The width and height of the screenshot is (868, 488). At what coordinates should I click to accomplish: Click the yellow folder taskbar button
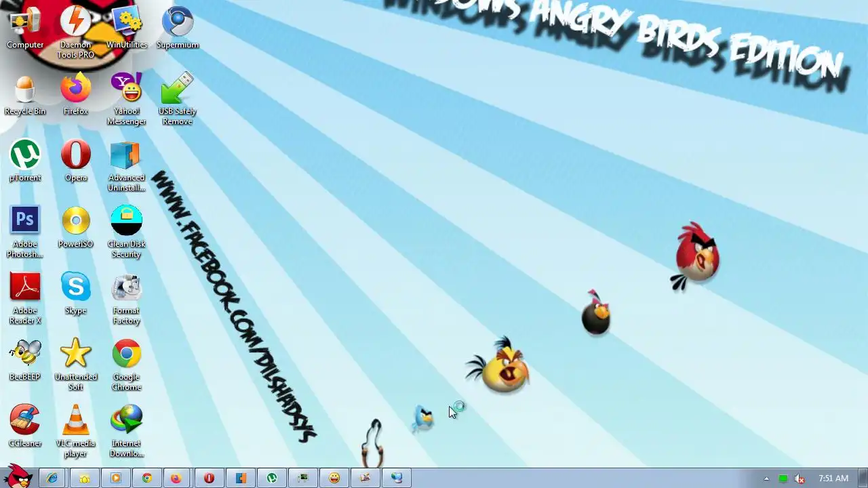pyautogui.click(x=84, y=478)
